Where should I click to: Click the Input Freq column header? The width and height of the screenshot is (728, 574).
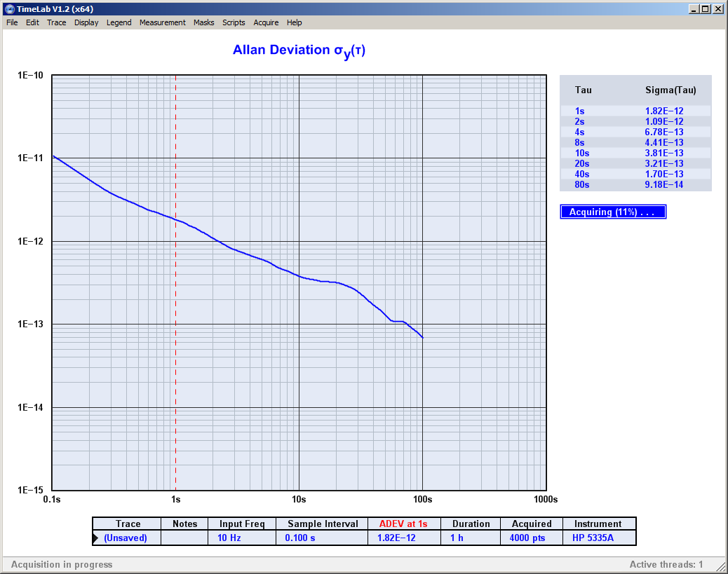[x=242, y=524]
